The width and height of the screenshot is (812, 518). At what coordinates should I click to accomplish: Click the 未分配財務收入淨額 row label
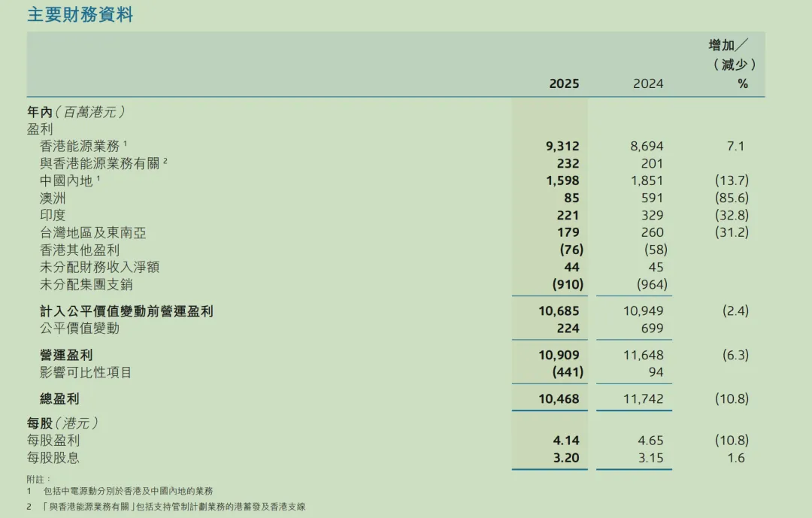(99, 268)
